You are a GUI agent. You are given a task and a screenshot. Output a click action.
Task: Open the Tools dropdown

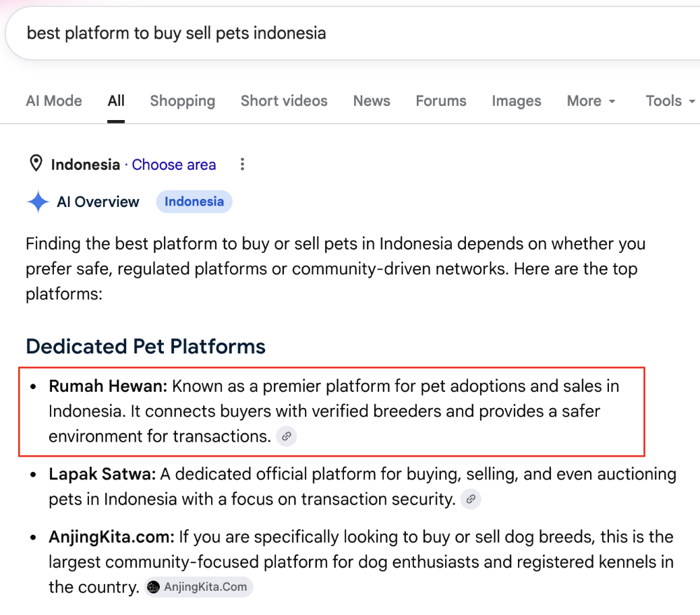coord(670,101)
